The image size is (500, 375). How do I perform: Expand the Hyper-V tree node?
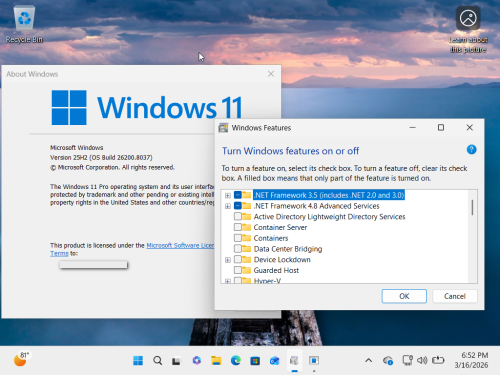point(228,281)
